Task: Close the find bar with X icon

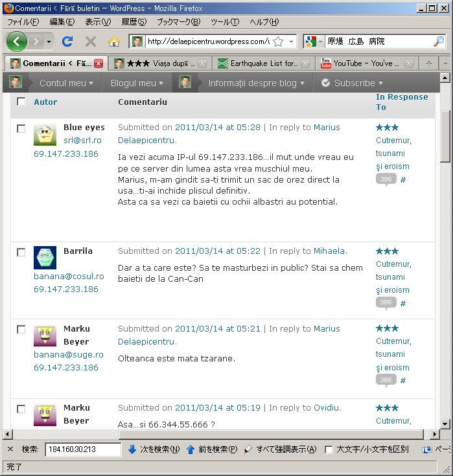Action: point(10,449)
